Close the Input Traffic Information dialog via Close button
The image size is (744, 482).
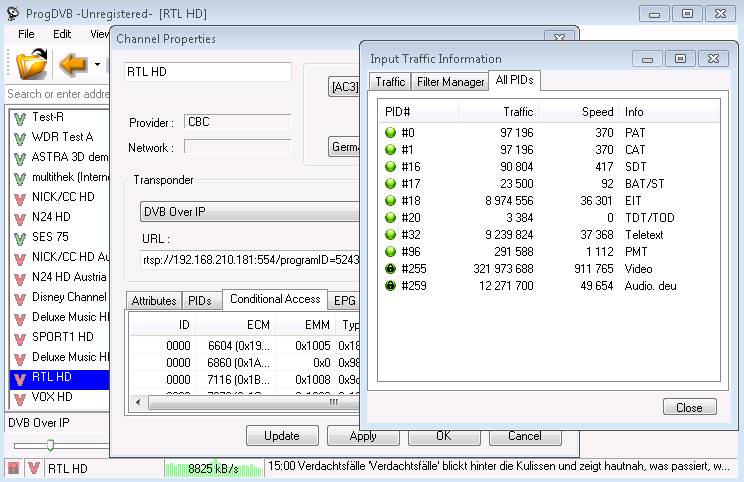tap(689, 407)
